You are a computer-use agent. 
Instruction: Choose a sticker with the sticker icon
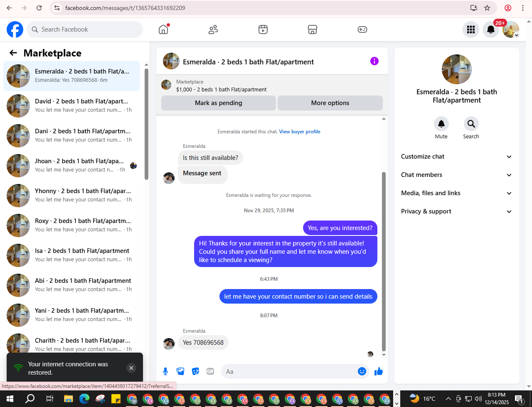coord(195,371)
